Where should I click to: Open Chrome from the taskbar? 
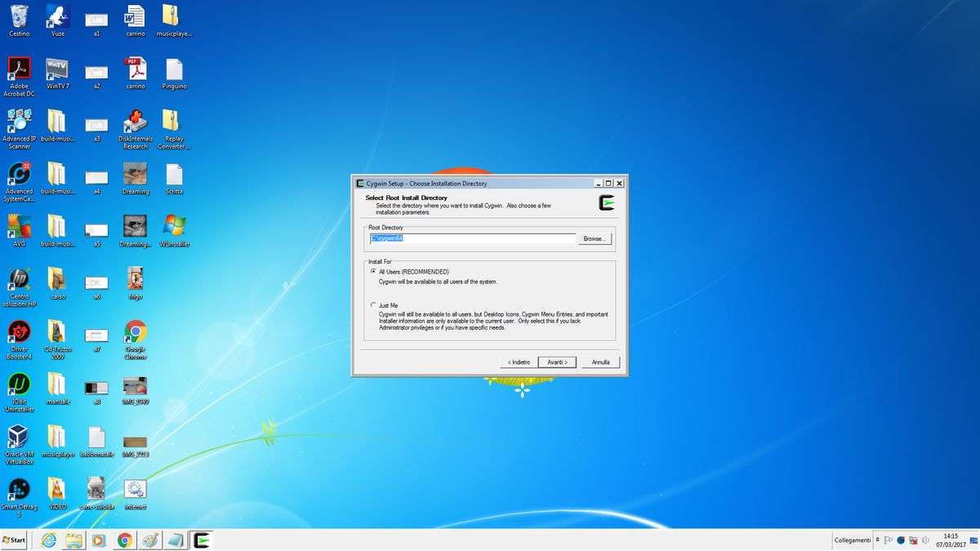[124, 540]
